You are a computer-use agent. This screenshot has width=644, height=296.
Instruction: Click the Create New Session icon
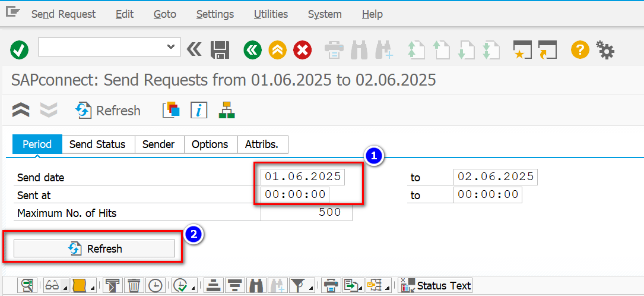(x=522, y=50)
